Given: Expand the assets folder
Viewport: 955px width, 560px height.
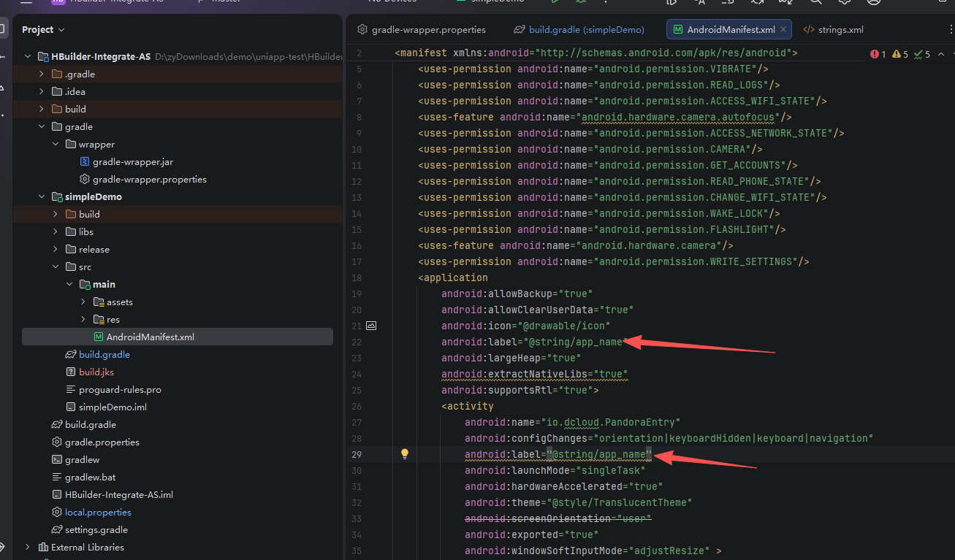Looking at the screenshot, I should pyautogui.click(x=83, y=302).
